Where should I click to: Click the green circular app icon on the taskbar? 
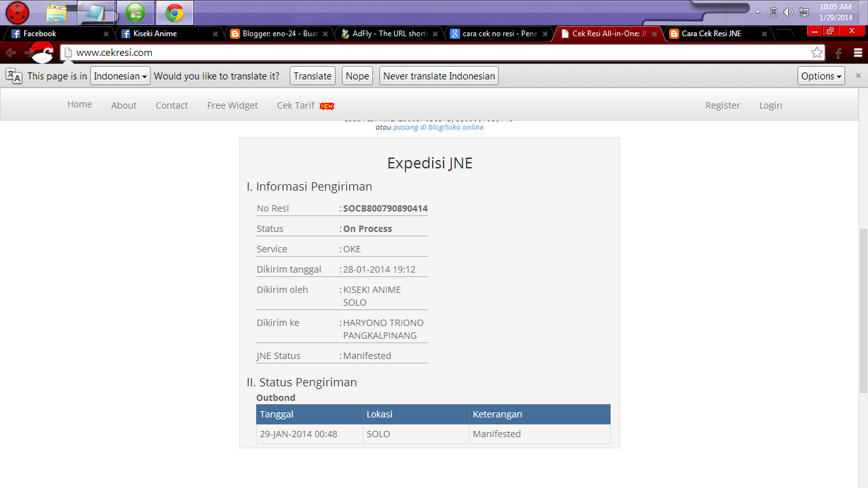[x=135, y=13]
